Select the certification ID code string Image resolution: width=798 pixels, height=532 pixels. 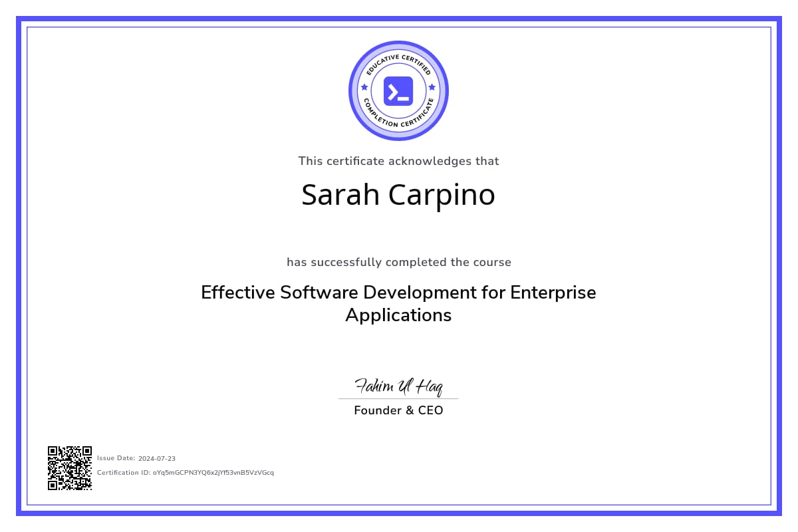tap(213, 473)
